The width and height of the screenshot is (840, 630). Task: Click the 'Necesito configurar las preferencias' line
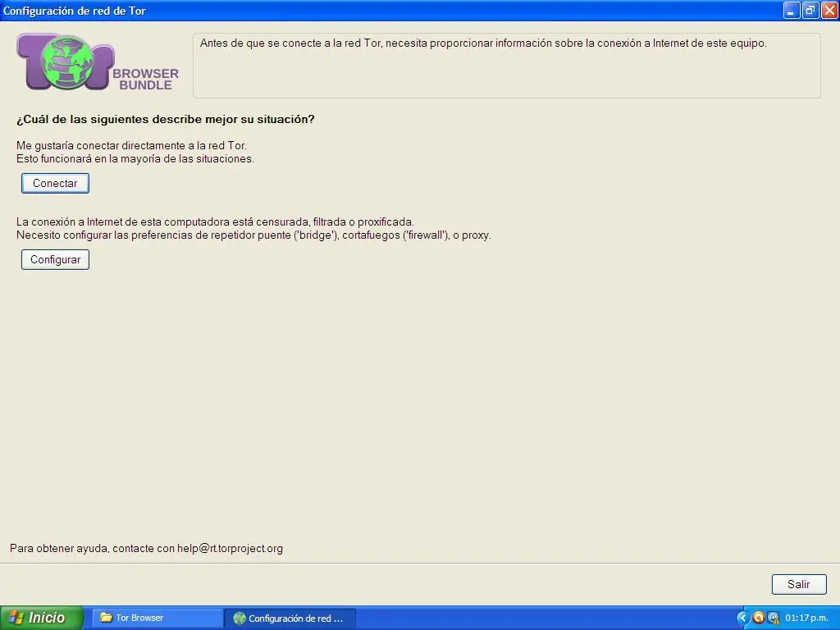click(253, 235)
